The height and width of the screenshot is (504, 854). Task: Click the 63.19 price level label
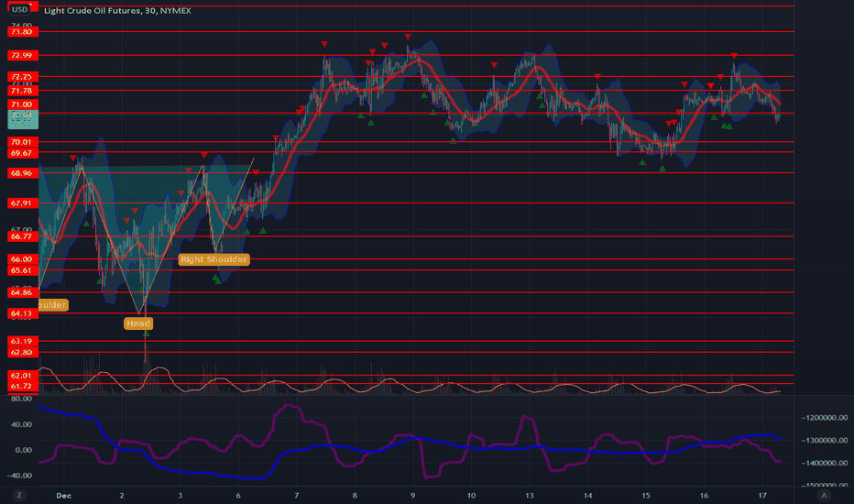pos(22,342)
